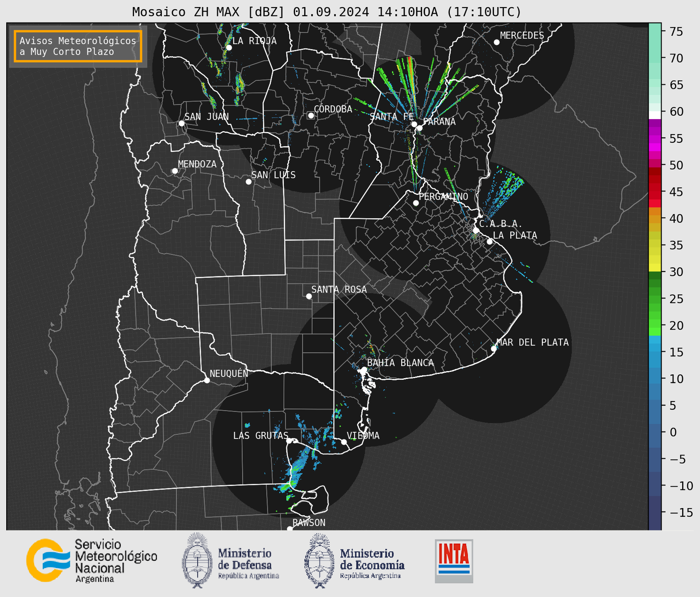700x597 pixels.
Task: Click the Santa Rosa city marker dot
Action: 309,296
